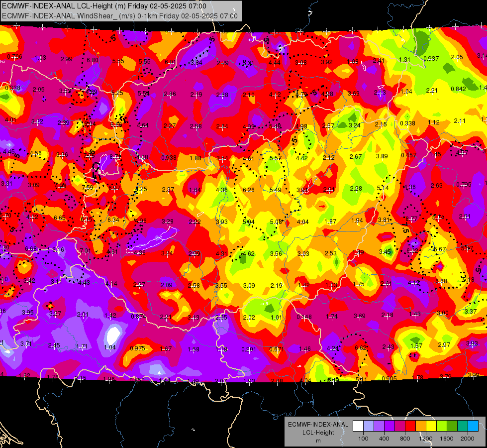
Task: Click the wind shear value 7.59
Action: tap(88, 188)
